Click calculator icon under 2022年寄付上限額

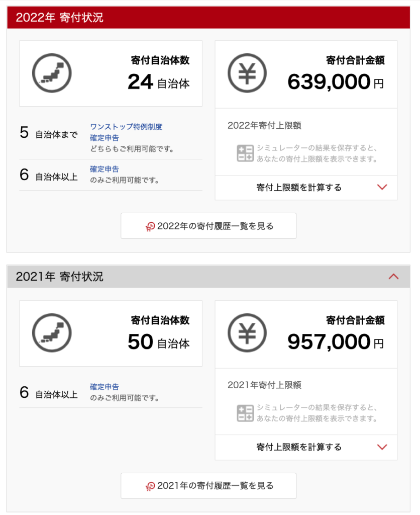245,153
